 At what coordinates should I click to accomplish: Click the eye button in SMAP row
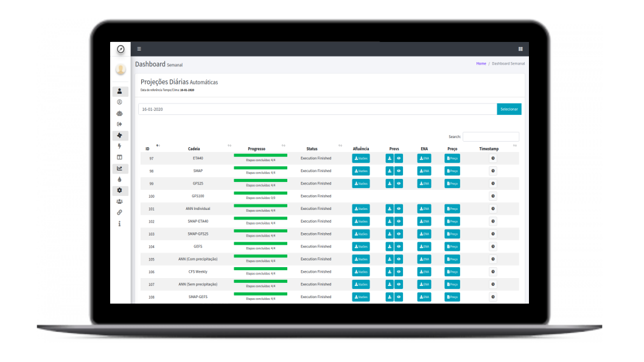tap(399, 171)
